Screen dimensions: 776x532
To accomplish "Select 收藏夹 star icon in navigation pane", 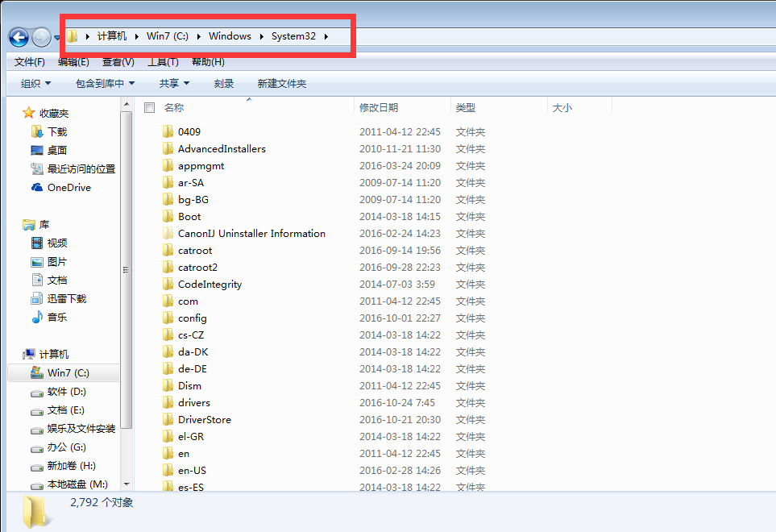I will click(x=29, y=113).
